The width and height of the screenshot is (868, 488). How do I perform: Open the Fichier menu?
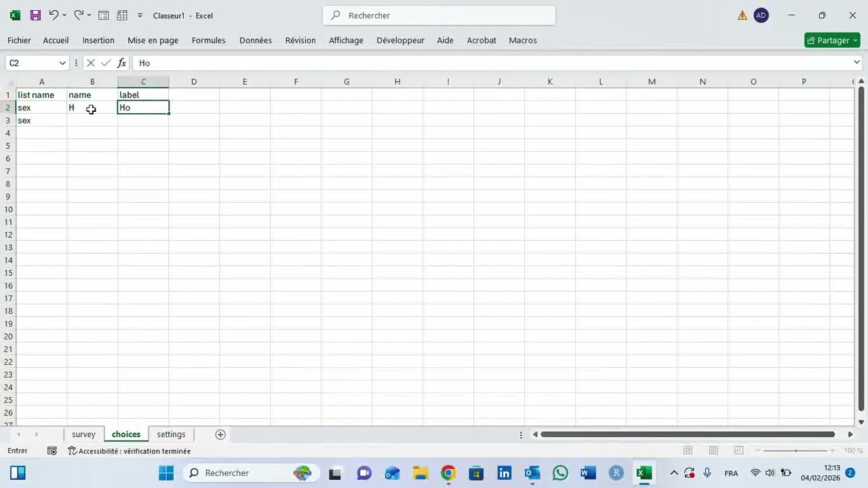point(19,40)
